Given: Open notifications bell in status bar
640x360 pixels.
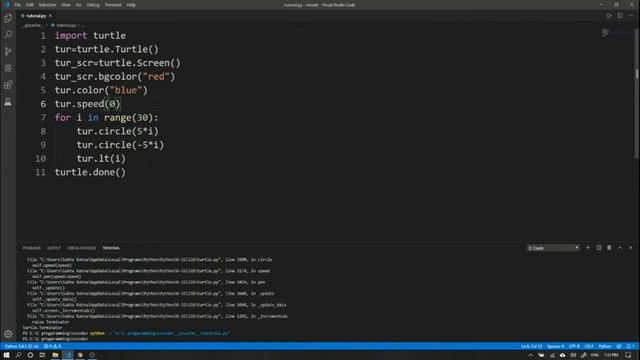Looking at the screenshot, I should tap(630, 346).
